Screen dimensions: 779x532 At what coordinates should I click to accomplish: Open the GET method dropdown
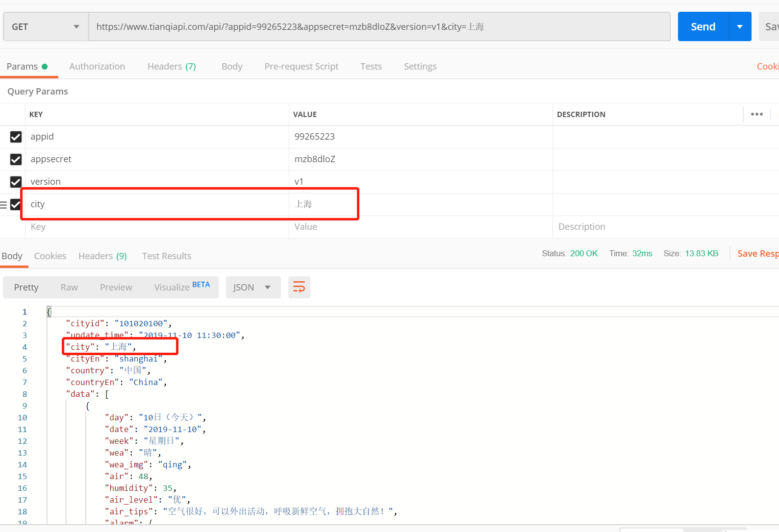46,26
